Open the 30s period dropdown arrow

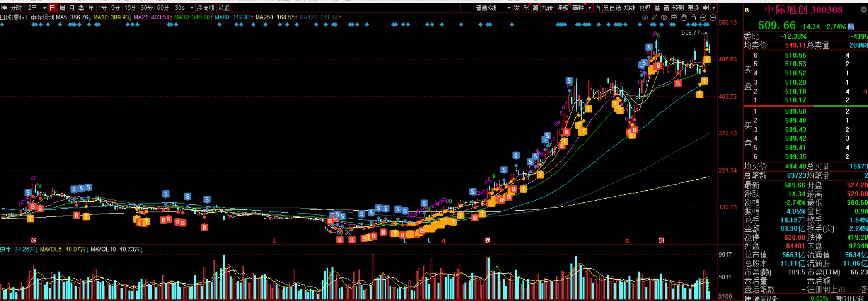[192, 8]
